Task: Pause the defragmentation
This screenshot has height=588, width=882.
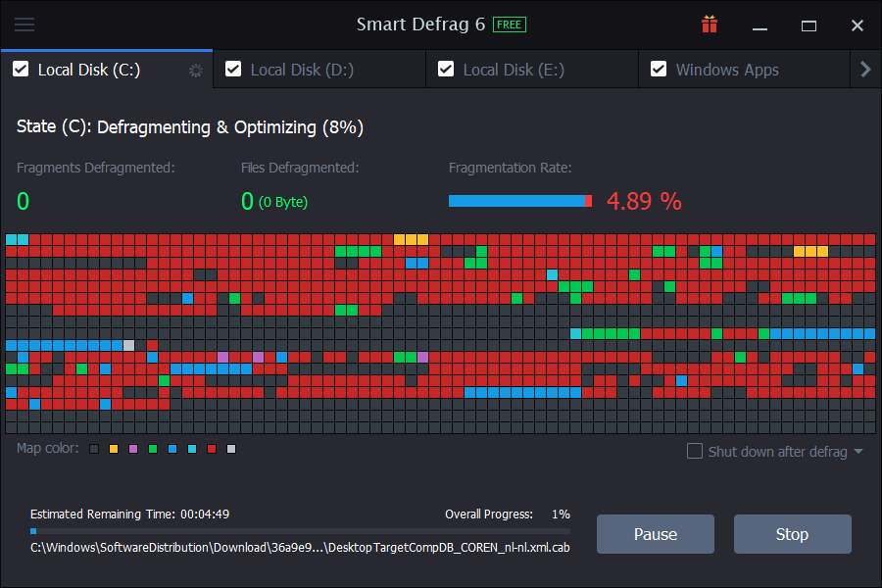Action: 656,534
